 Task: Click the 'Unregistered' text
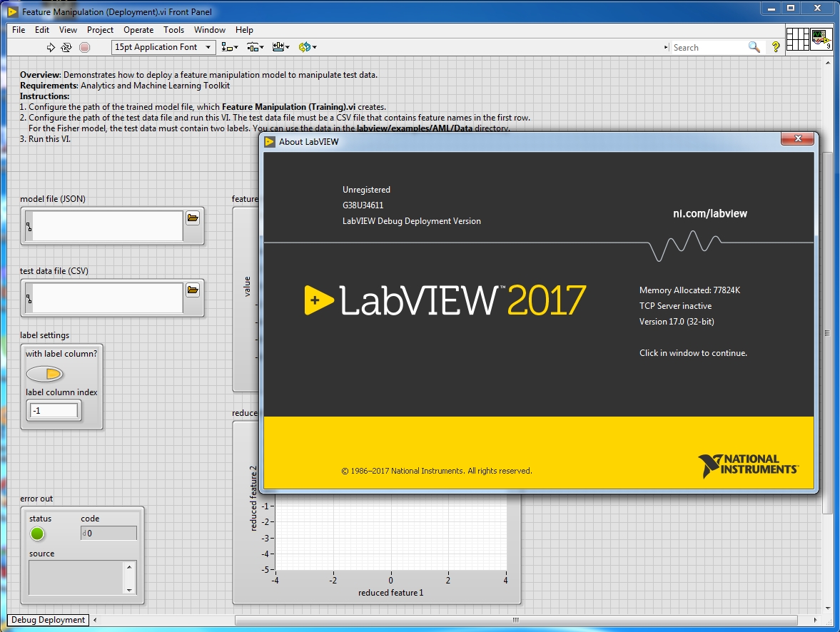click(366, 190)
